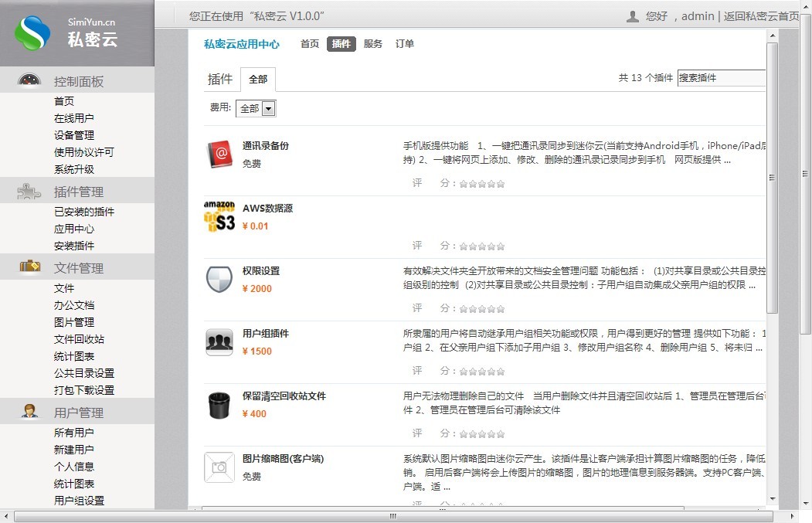The image size is (812, 523).
Task: Rate 通讯录备份 with star rating
Action: 482,184
